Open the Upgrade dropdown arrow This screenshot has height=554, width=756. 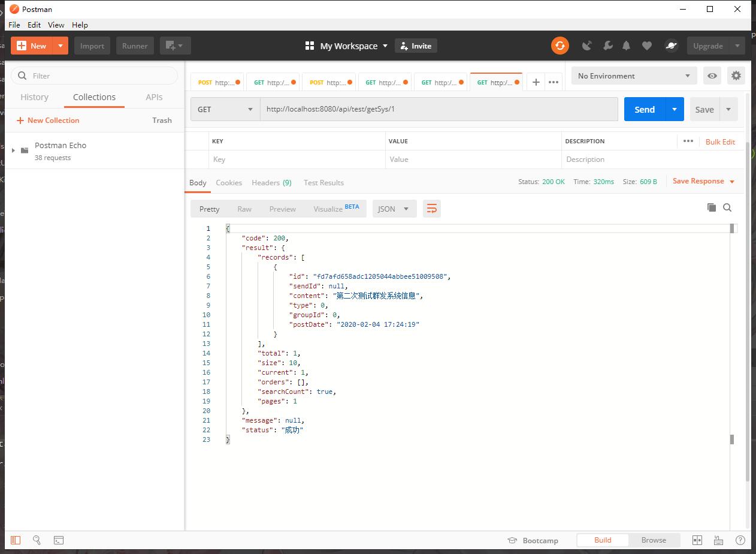(x=737, y=46)
